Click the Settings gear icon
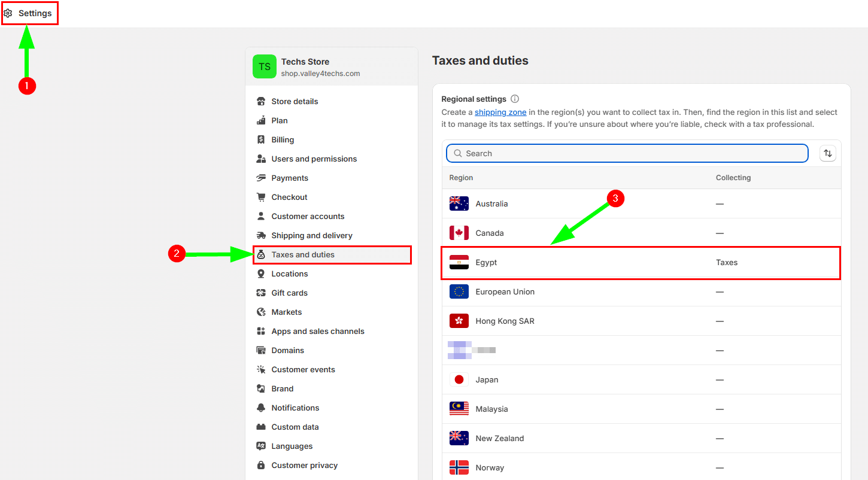The width and height of the screenshot is (868, 480). 8,13
